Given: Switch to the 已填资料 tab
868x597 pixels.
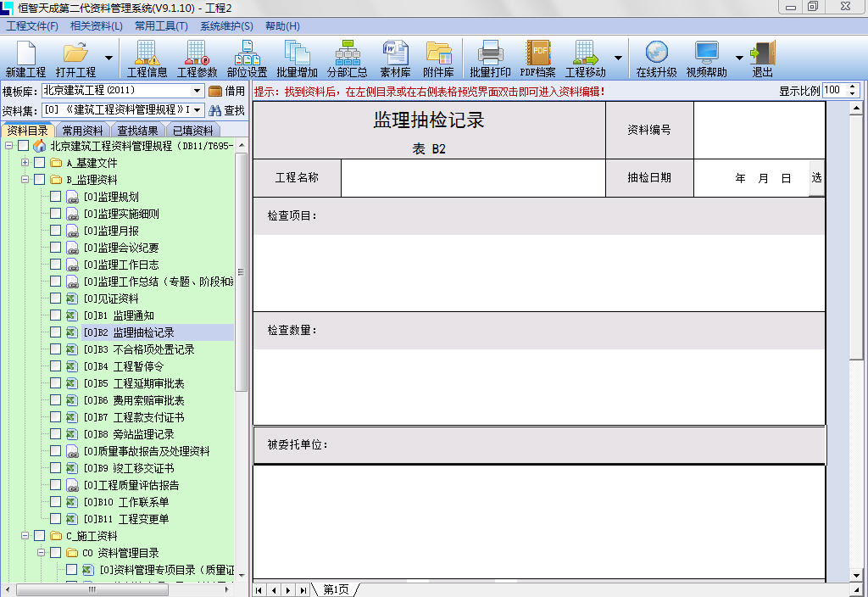Looking at the screenshot, I should (192, 130).
